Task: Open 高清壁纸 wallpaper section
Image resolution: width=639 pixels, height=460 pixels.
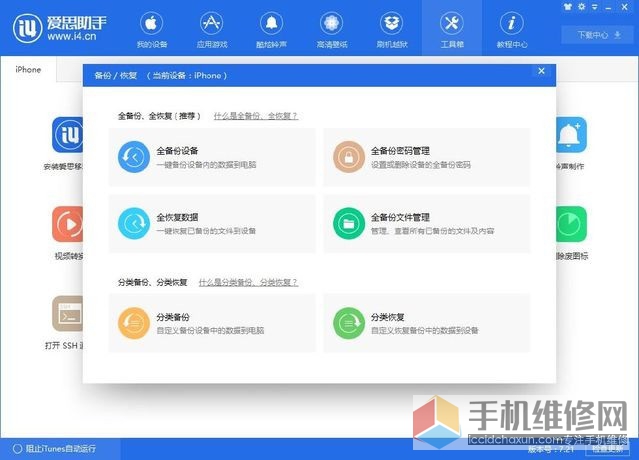Action: coord(332,31)
